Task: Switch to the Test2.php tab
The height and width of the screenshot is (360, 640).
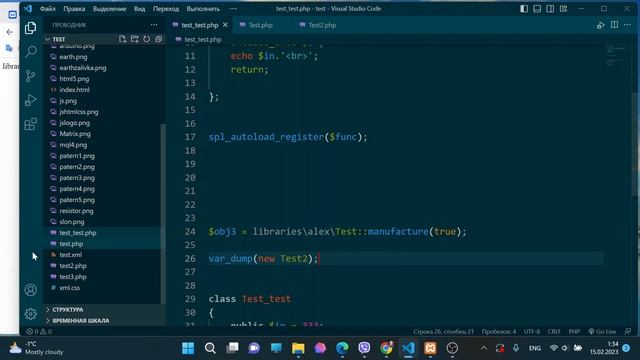Action: coord(322,25)
